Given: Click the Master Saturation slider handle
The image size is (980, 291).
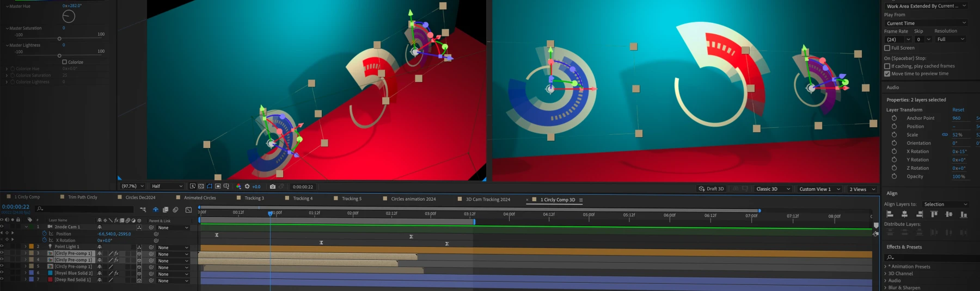Looking at the screenshot, I should point(59,39).
